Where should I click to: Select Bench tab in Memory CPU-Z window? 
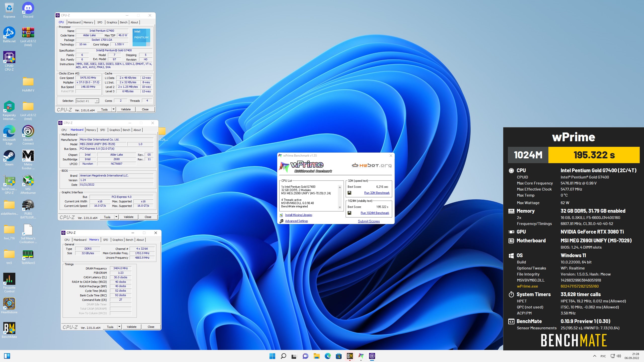click(x=130, y=240)
